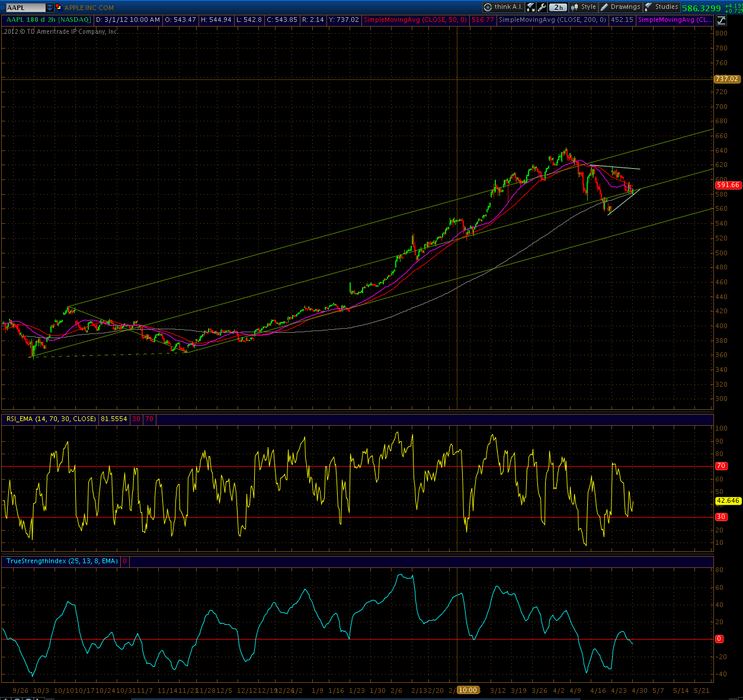Click the AAPL 180 d 2h [NASDAQ] label

49,20
